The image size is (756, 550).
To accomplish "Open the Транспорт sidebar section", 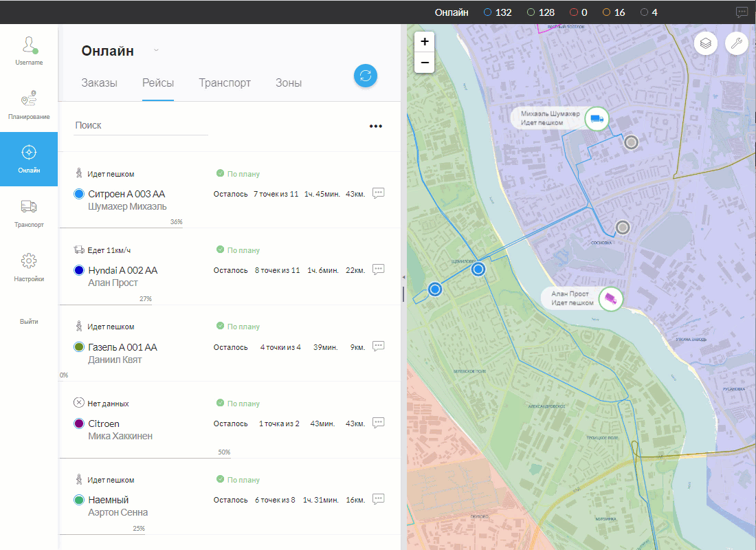I will pyautogui.click(x=29, y=213).
